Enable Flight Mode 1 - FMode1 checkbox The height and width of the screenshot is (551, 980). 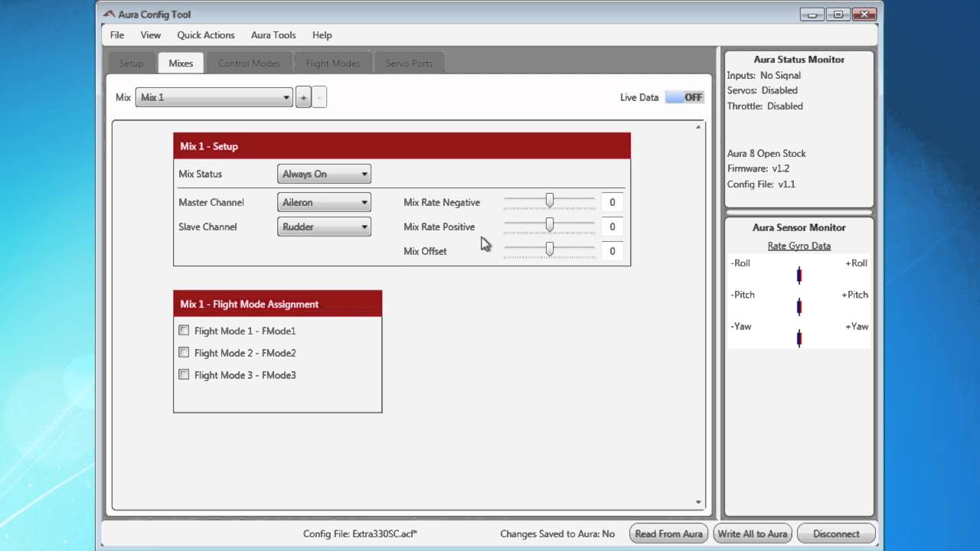(x=184, y=331)
